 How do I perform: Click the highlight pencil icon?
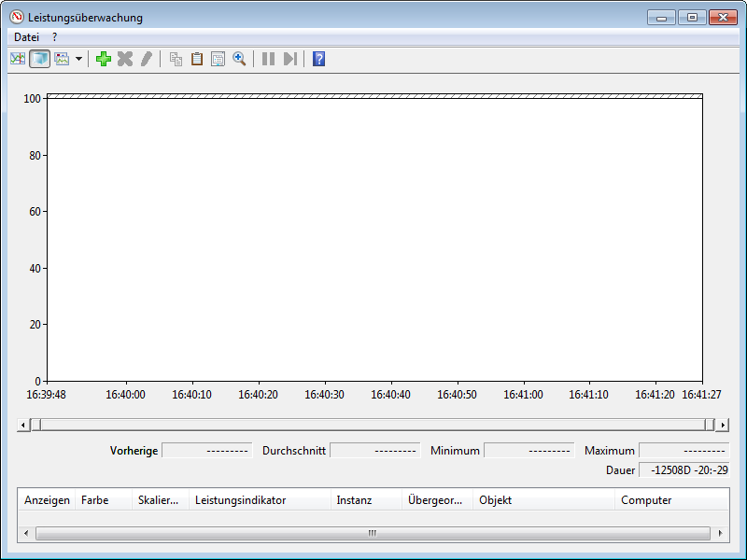[147, 59]
